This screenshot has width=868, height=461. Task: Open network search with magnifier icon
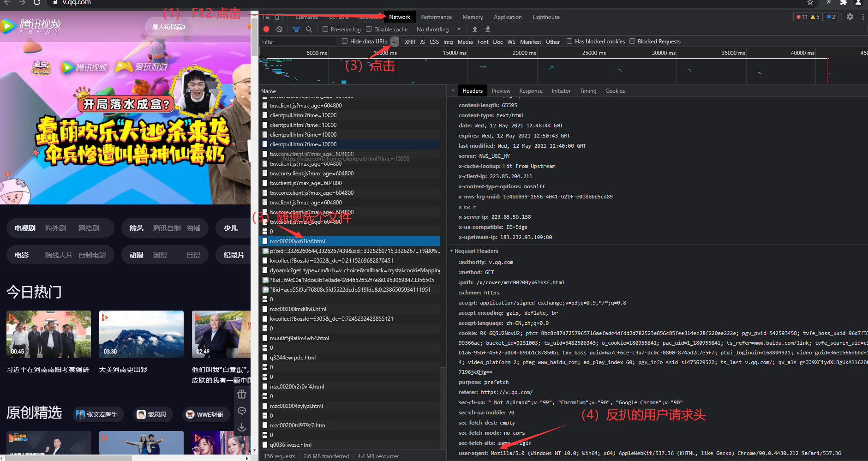point(309,29)
